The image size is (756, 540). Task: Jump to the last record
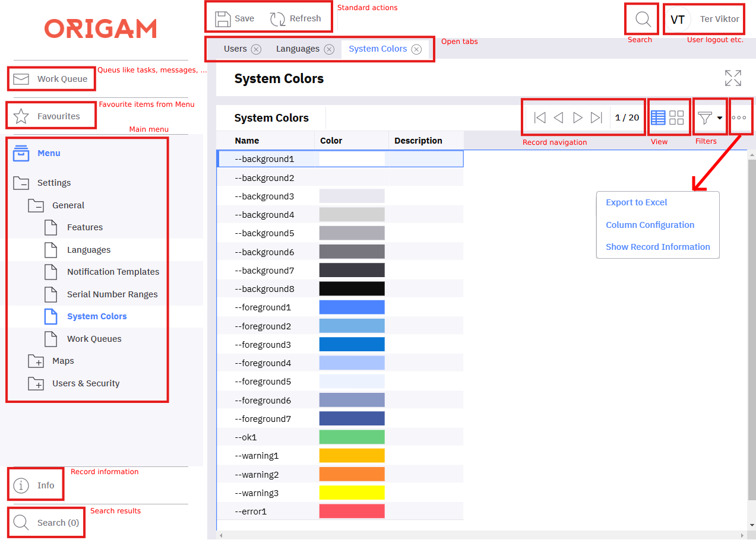[597, 117]
